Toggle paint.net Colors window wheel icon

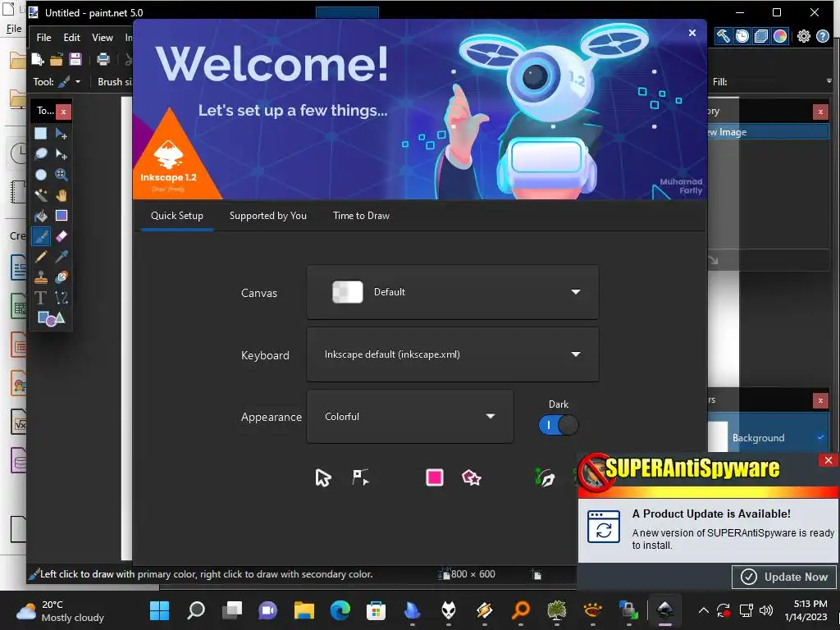click(780, 36)
